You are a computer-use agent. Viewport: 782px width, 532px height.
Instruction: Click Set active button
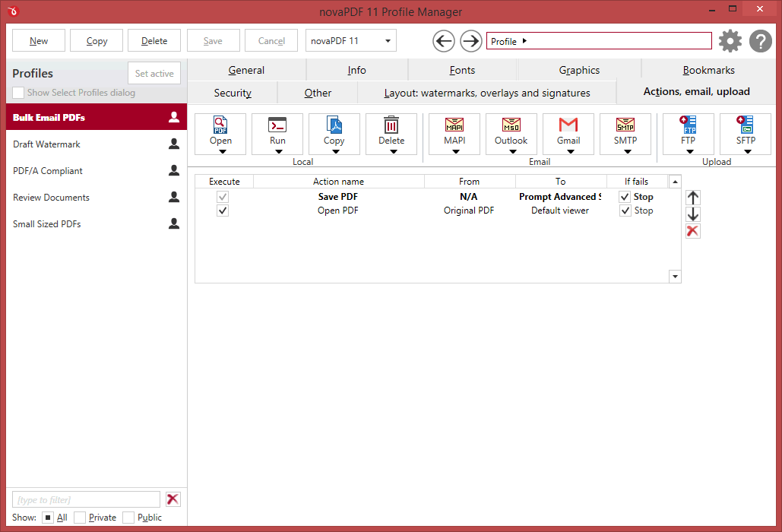tap(154, 73)
